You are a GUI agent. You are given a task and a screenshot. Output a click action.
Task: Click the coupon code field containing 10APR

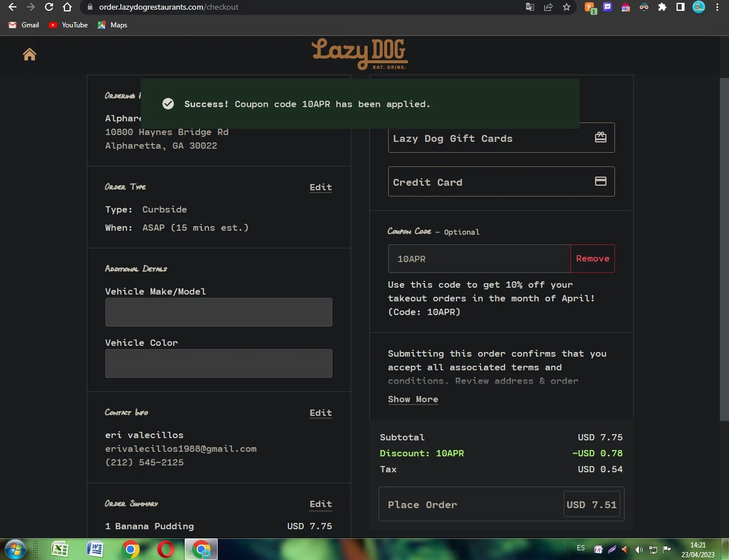pos(479,259)
